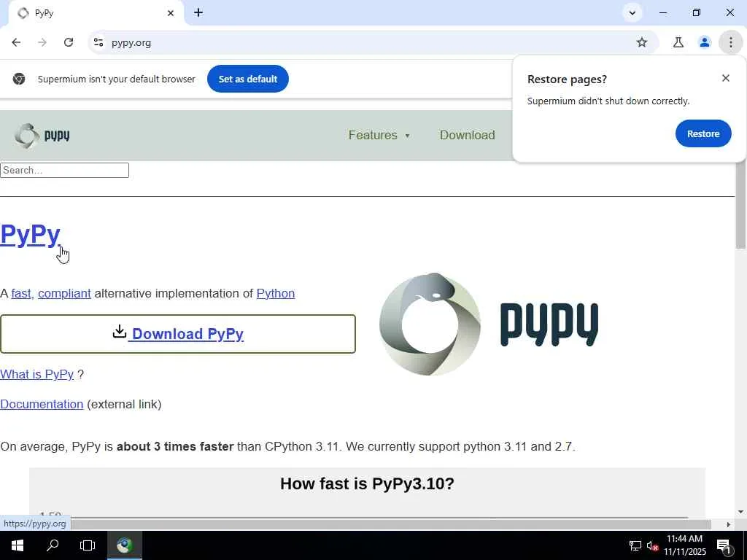The image size is (747, 560).
Task: Expand the Features menu
Action: (379, 135)
